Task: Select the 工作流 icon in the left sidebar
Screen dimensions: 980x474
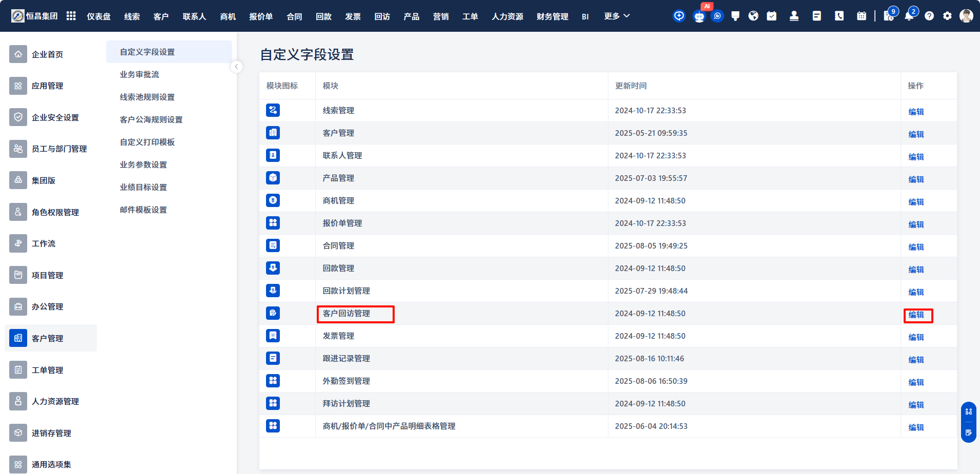Action: (18, 243)
